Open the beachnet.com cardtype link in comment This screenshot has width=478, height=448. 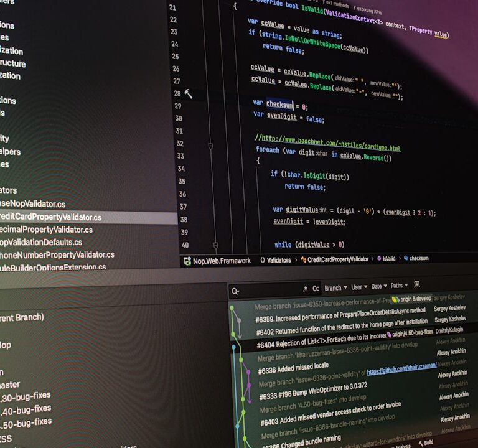(330, 142)
